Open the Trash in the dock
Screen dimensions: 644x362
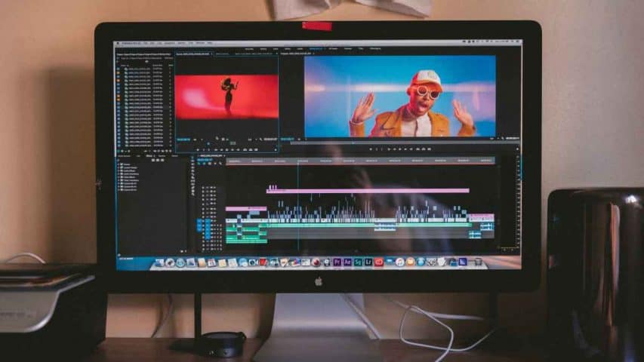(479, 262)
